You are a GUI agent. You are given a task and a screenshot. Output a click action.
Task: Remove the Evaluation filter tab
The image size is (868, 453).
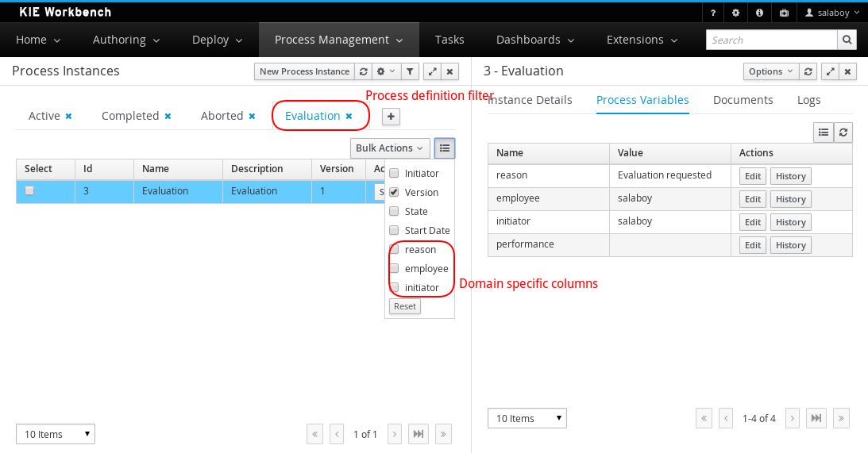click(349, 116)
